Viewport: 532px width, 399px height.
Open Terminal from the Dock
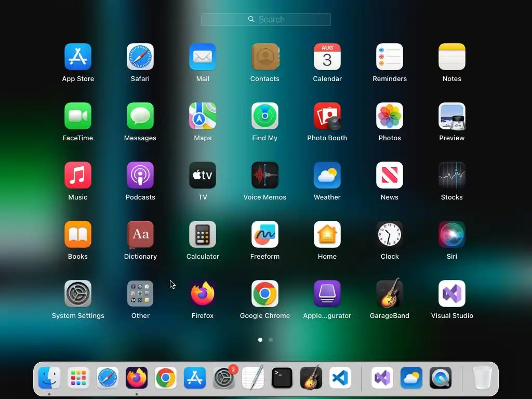(x=282, y=378)
